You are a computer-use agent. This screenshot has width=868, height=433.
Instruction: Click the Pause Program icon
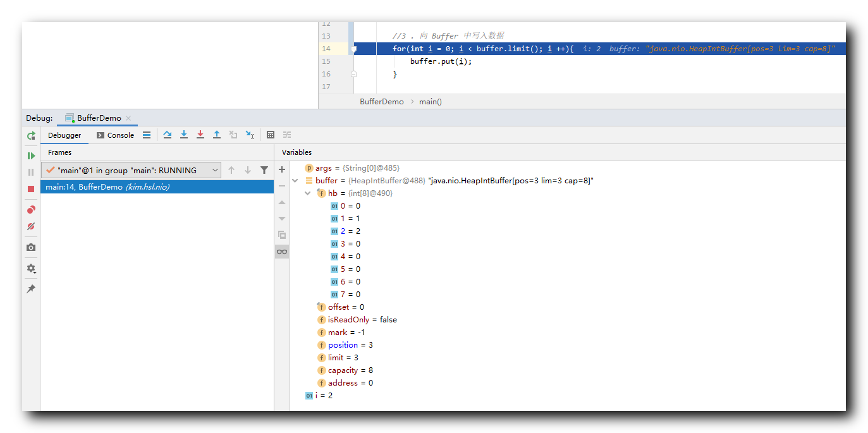pyautogui.click(x=31, y=172)
